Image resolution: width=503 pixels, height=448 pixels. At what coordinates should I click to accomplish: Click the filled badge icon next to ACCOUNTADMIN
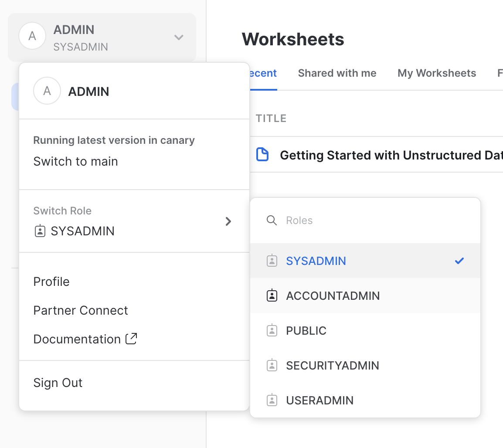click(x=272, y=295)
